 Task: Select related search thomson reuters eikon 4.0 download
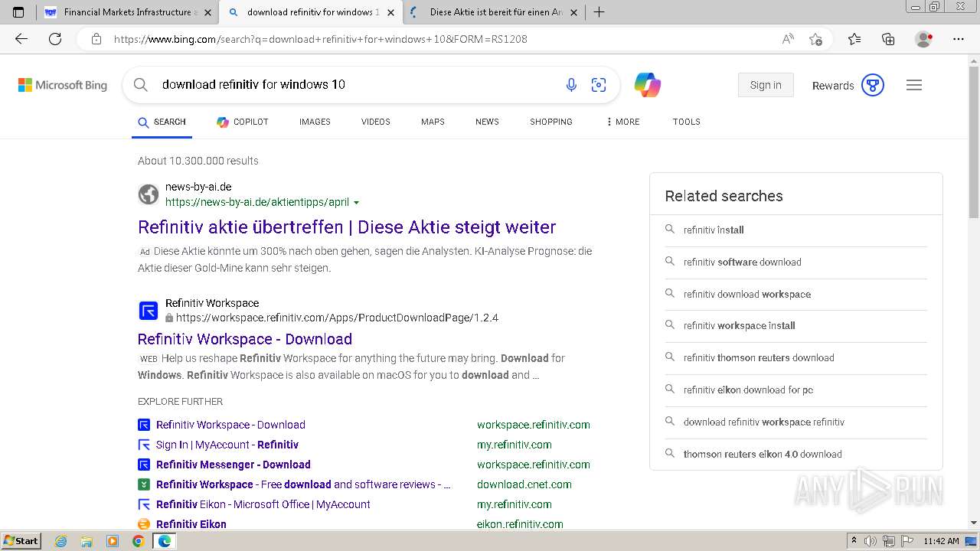pyautogui.click(x=763, y=454)
